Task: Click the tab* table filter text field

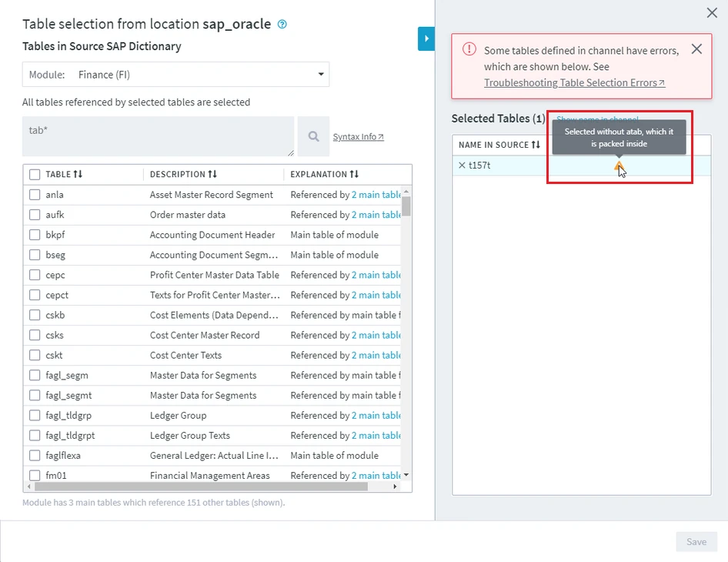Action: click(158, 136)
